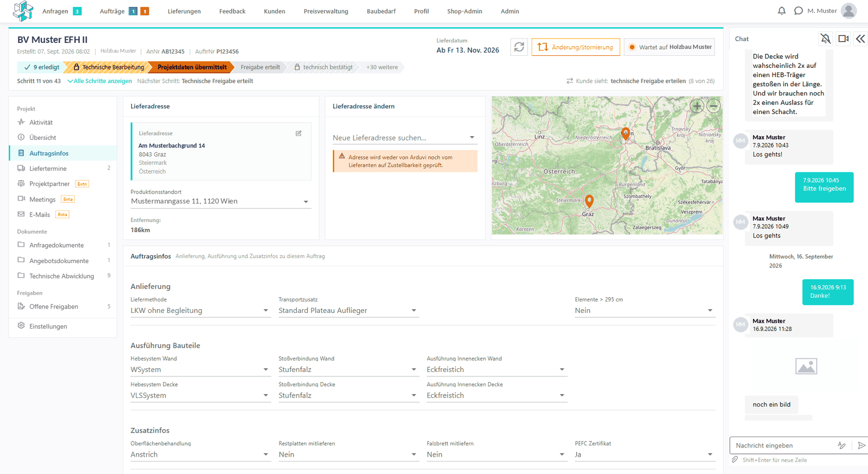Viewport: 868px width, 474px height.
Task: Open the notifications bell in the header
Action: [x=781, y=11]
